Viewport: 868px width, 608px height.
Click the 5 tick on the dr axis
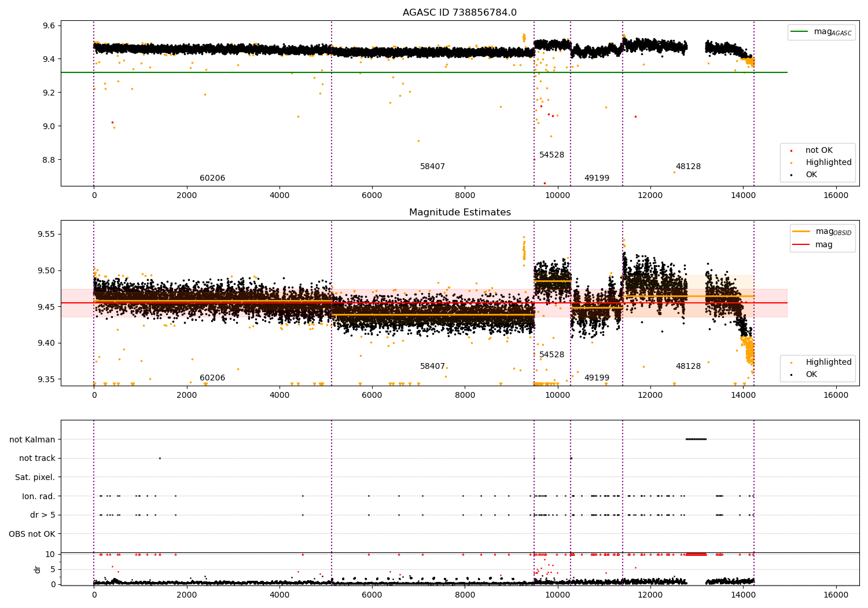point(53,569)
